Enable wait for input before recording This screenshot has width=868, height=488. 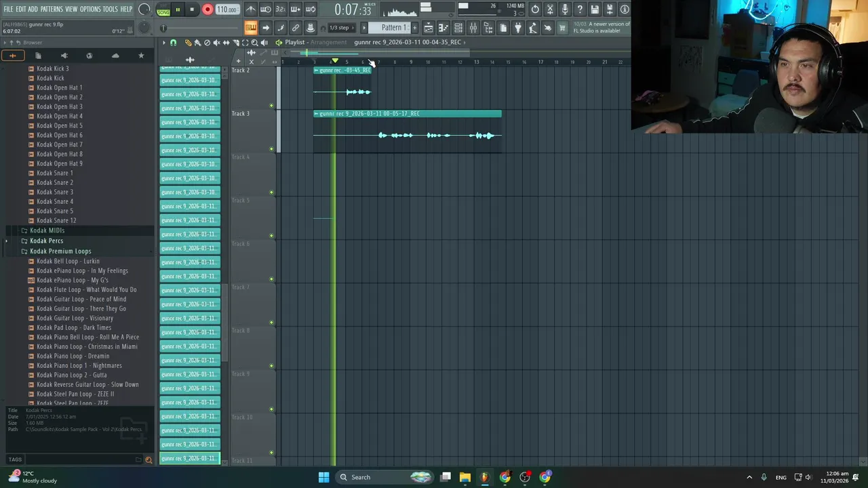266,9
